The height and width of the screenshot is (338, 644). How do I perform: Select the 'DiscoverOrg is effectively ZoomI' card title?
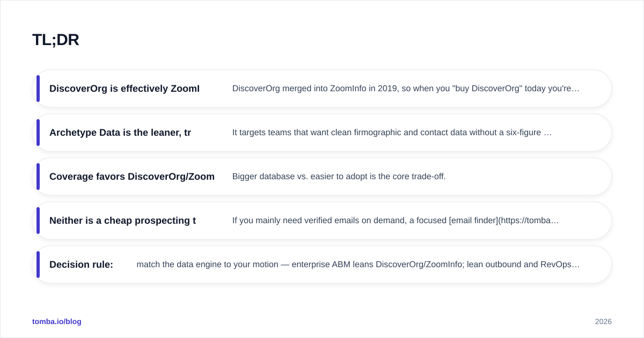[x=125, y=89]
